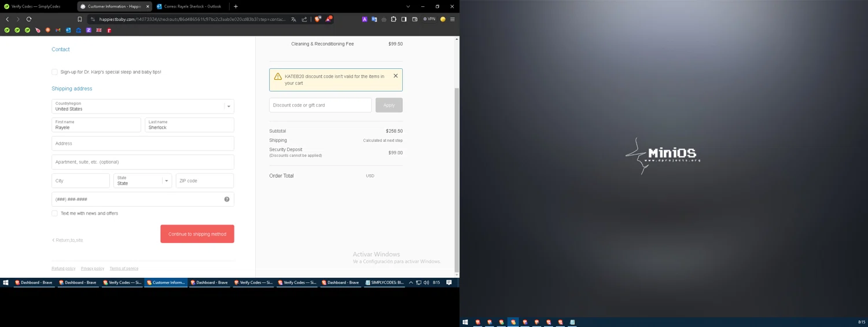Toggle the VPN button in toolbar
868x327 pixels.
point(429,19)
